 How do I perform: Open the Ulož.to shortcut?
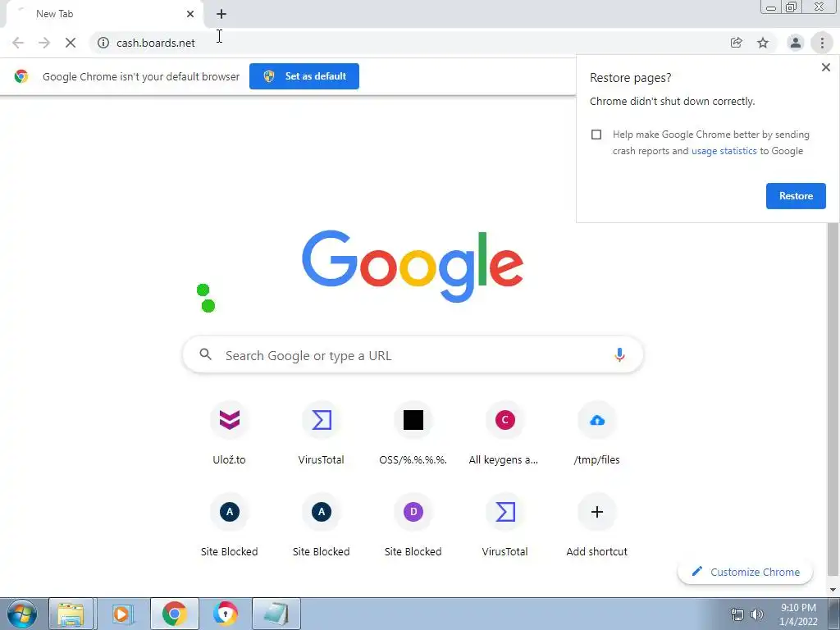230,434
